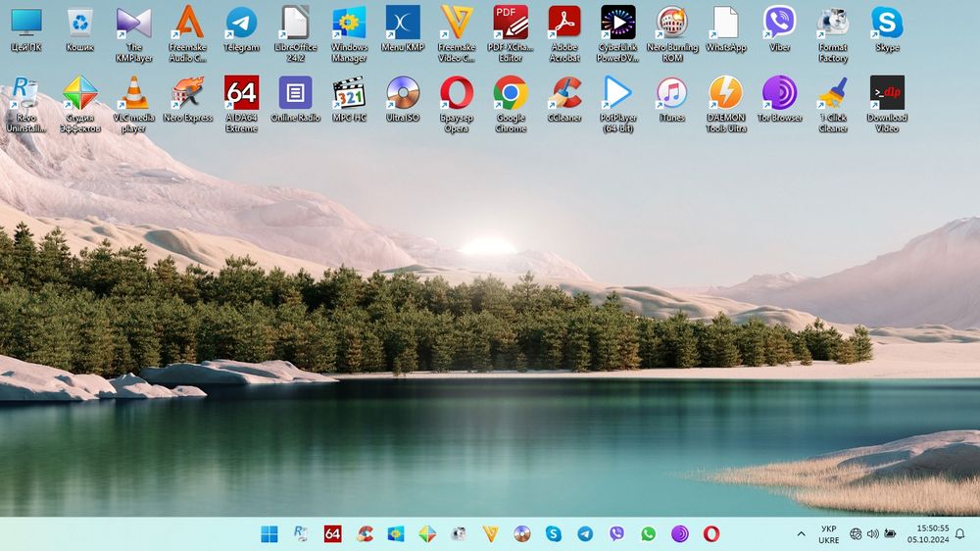Launch CCleaner from the taskbar
Screen dimensions: 980x551
pyautogui.click(x=365, y=534)
